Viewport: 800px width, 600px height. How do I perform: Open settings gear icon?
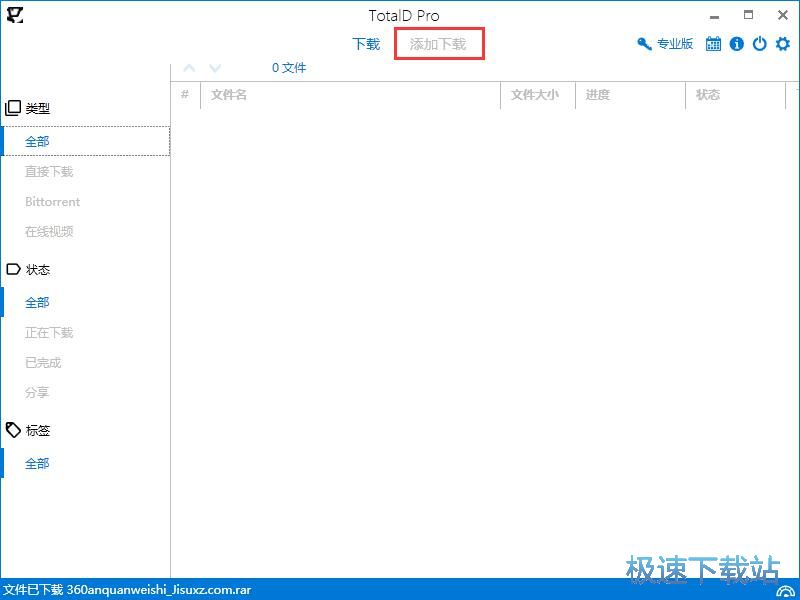(x=783, y=44)
